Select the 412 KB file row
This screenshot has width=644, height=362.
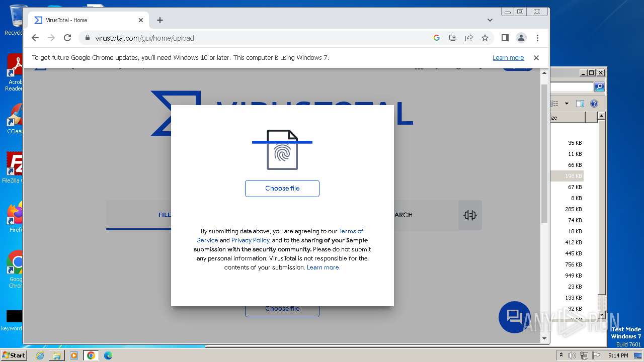pyautogui.click(x=567, y=242)
